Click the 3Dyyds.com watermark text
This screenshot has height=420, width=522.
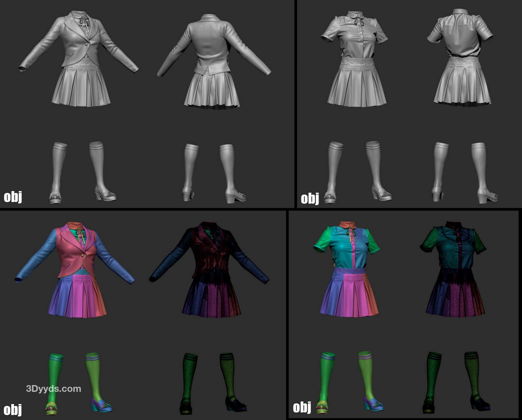(54, 389)
